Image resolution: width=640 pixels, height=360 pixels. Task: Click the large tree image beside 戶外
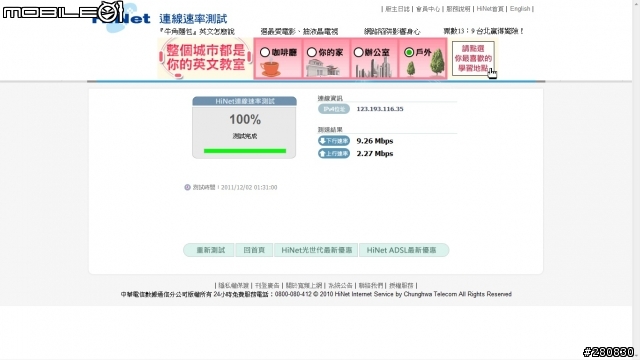(437, 62)
